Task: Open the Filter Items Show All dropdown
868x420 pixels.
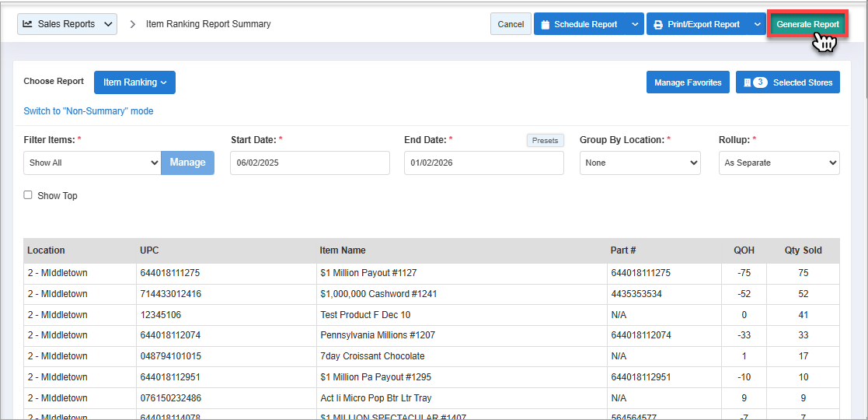Action: [92, 163]
